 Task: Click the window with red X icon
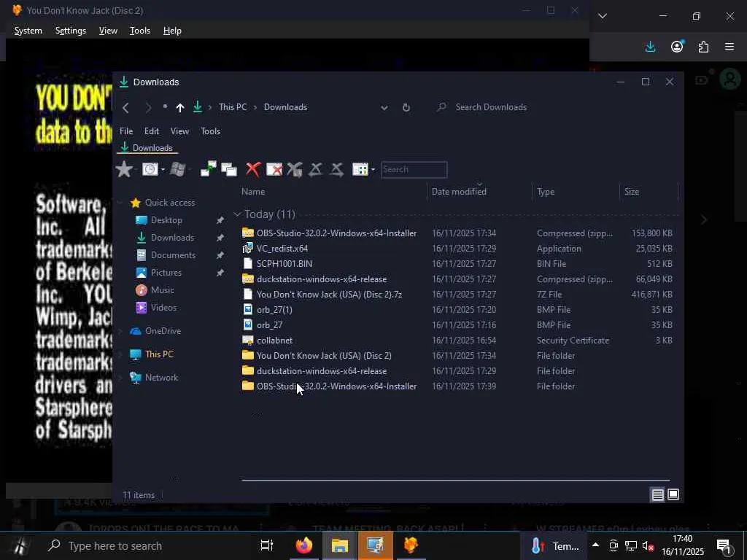coord(274,169)
